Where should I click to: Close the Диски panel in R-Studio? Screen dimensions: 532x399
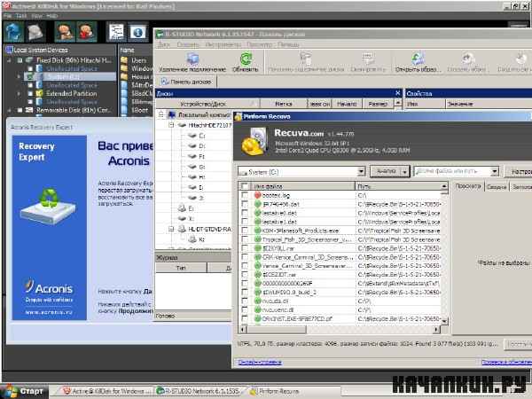click(397, 93)
